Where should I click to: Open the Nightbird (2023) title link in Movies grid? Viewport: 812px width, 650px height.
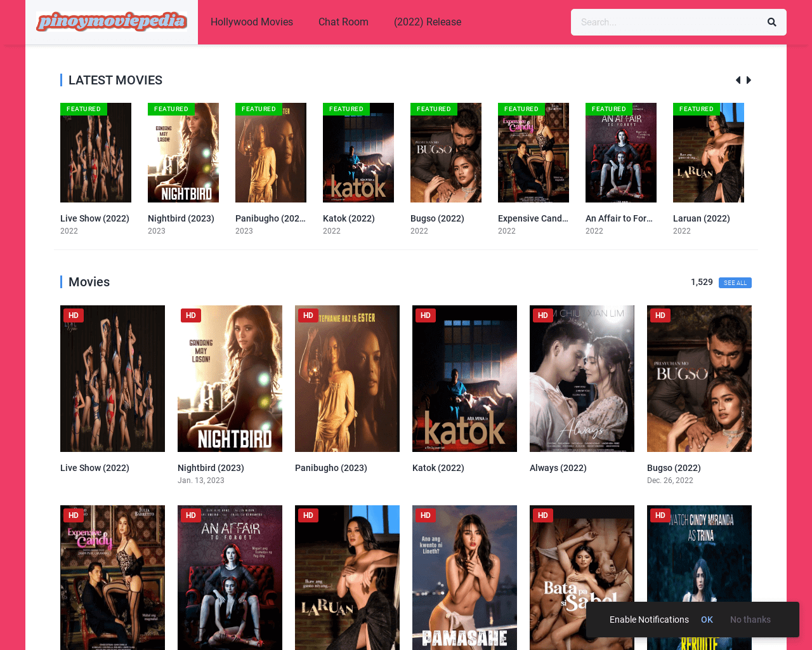click(x=211, y=468)
